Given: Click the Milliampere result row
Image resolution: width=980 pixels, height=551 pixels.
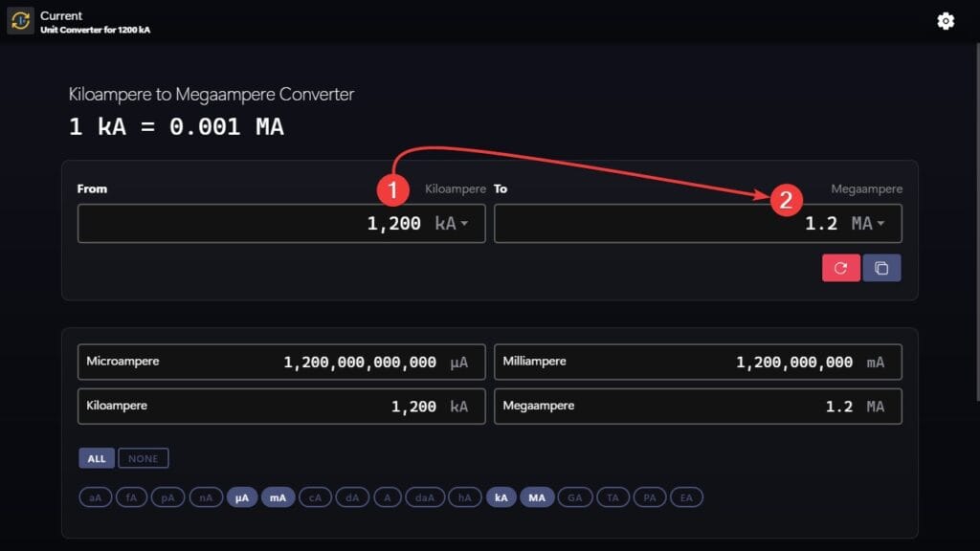Looking at the screenshot, I should tap(698, 362).
